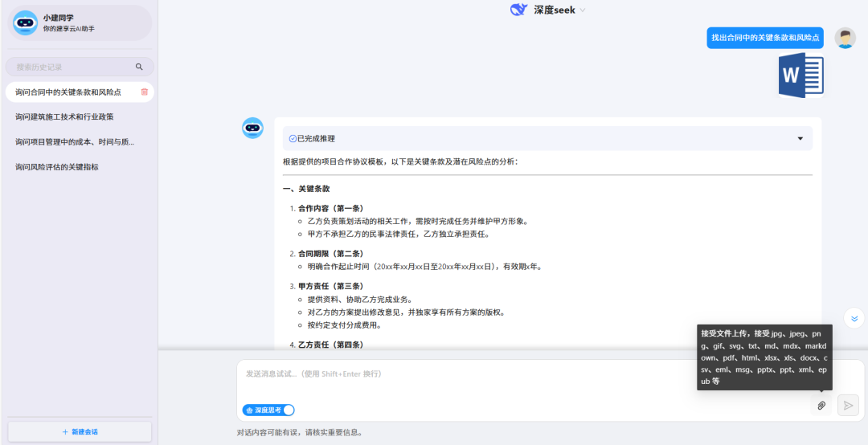Open conversation 询问风险评估的关键指标
Viewport: 868px width, 445px height.
pos(62,167)
